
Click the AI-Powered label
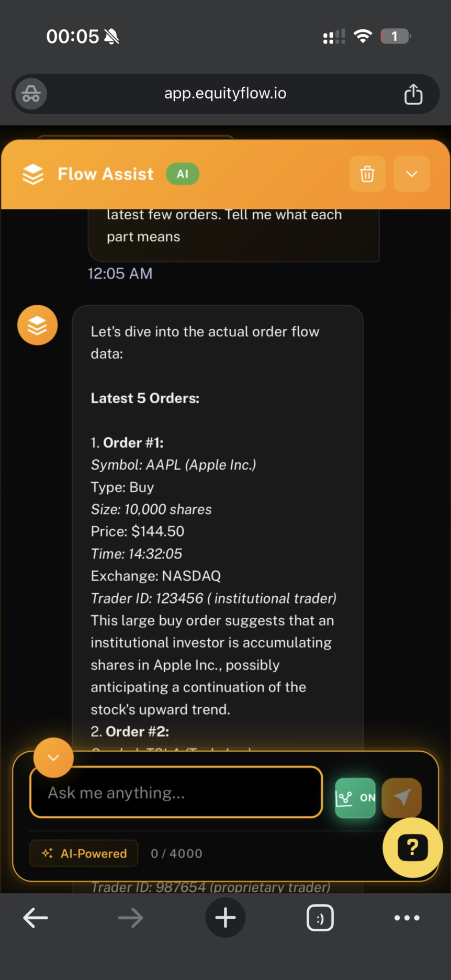tap(84, 853)
